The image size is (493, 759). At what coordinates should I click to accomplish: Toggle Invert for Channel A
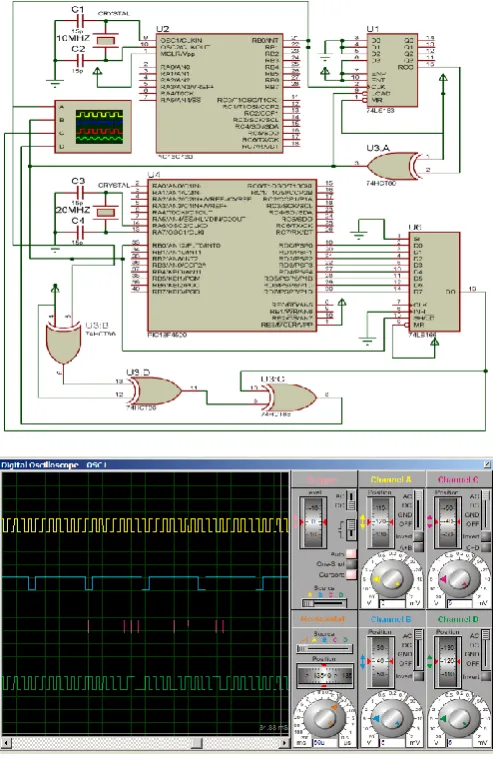[419, 536]
